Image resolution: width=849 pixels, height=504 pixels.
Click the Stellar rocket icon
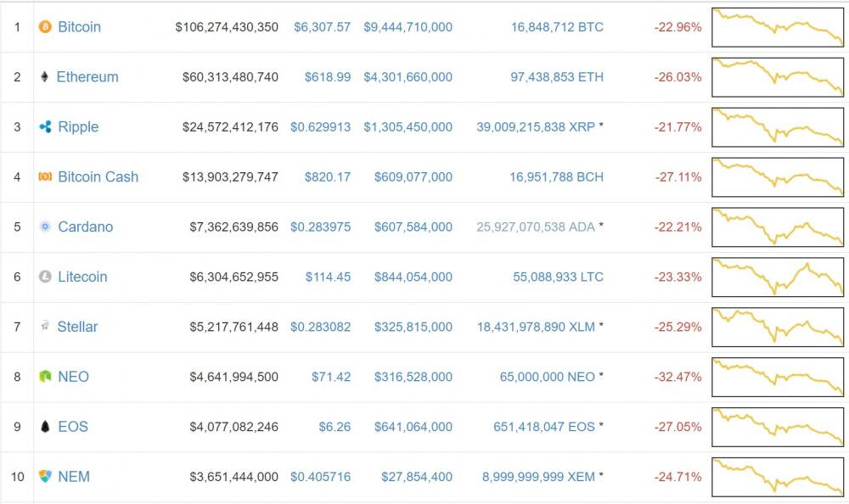[x=44, y=326]
